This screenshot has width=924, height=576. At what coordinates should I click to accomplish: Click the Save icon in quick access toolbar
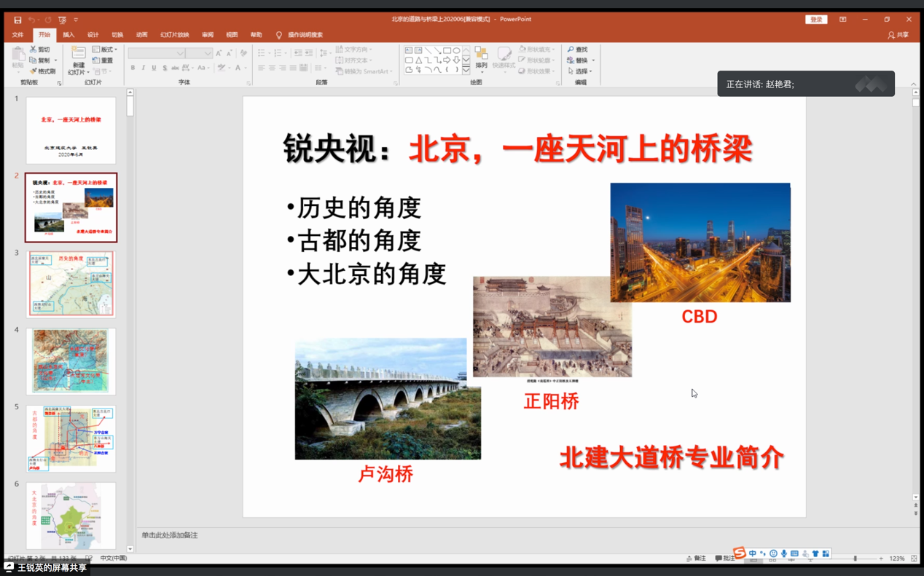click(17, 20)
